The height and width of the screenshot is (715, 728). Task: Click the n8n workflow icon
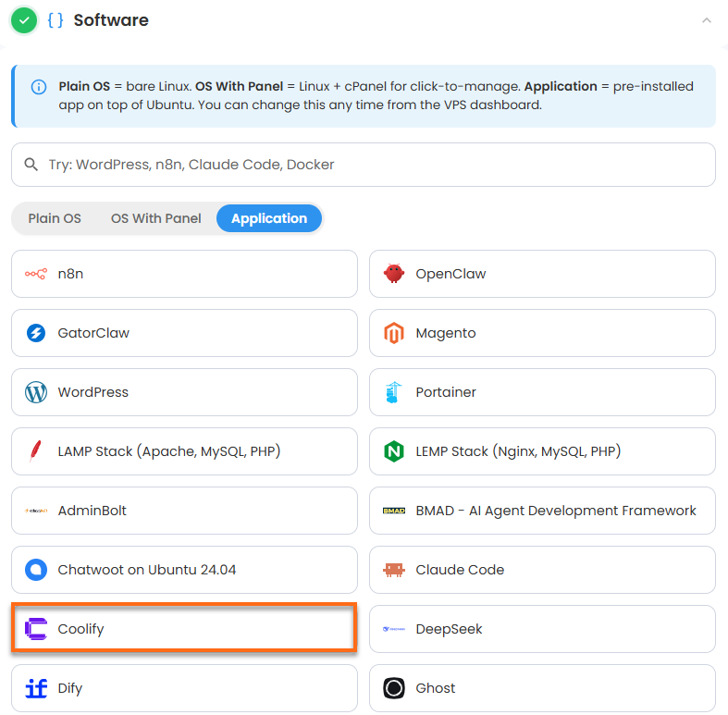36,274
